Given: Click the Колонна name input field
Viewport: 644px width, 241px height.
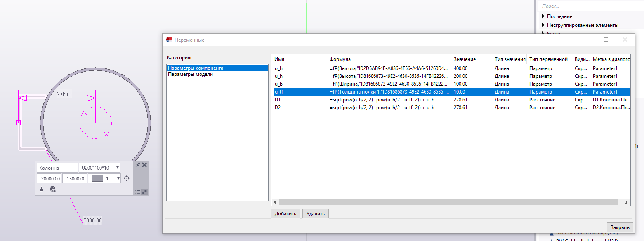Looking at the screenshot, I should [x=57, y=168].
